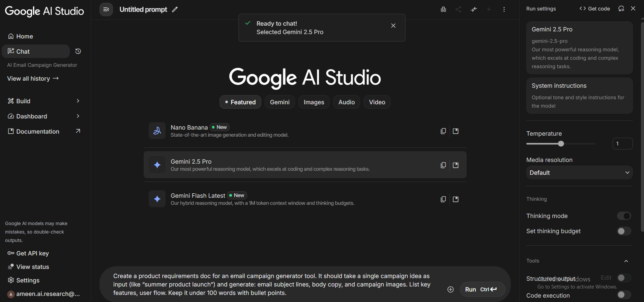The width and height of the screenshot is (644, 302).
Task: Select the Gemini tab
Action: pos(280,102)
